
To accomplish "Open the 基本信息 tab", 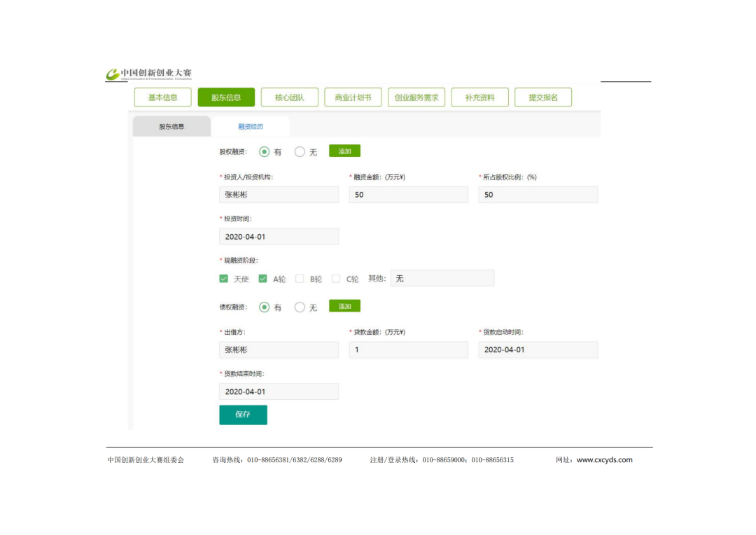I will click(x=162, y=97).
